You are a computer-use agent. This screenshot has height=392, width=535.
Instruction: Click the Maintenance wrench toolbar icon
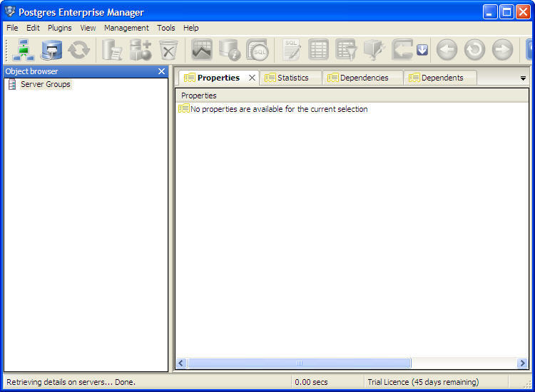(374, 50)
